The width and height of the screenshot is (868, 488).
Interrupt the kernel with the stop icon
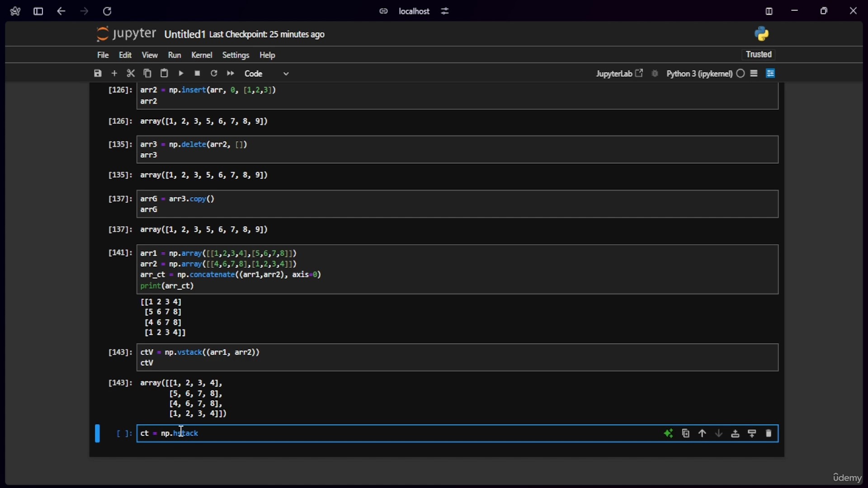click(x=198, y=73)
